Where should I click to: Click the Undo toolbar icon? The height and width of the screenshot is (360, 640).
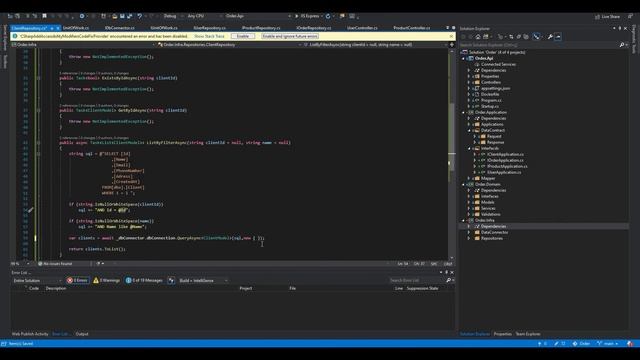(x=140, y=16)
